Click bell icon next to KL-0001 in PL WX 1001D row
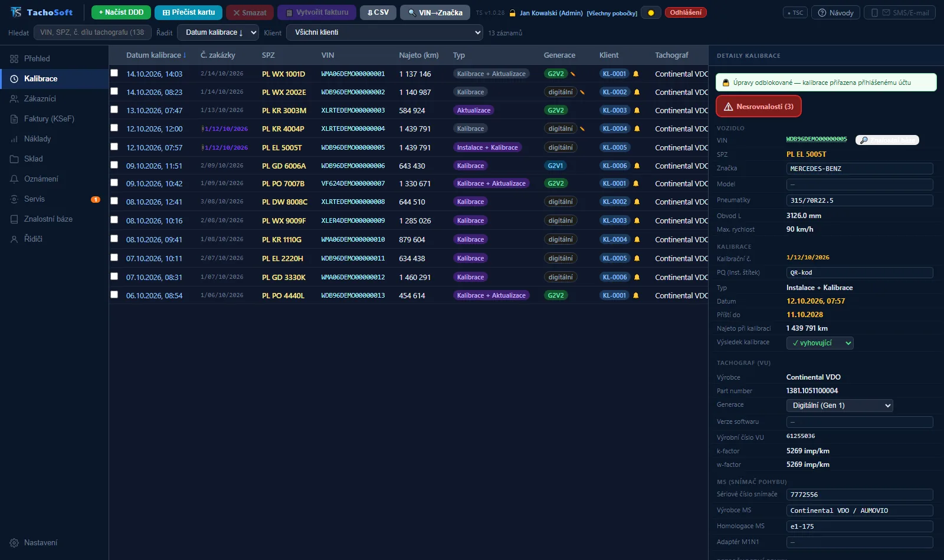944x560 pixels. 636,74
